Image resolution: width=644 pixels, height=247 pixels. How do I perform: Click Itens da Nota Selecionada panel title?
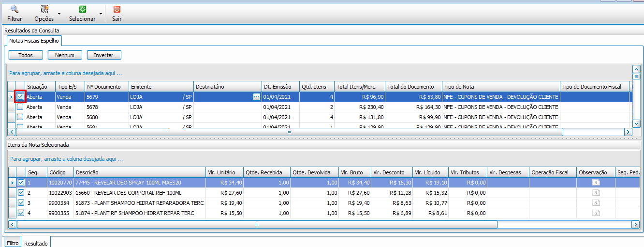point(38,144)
